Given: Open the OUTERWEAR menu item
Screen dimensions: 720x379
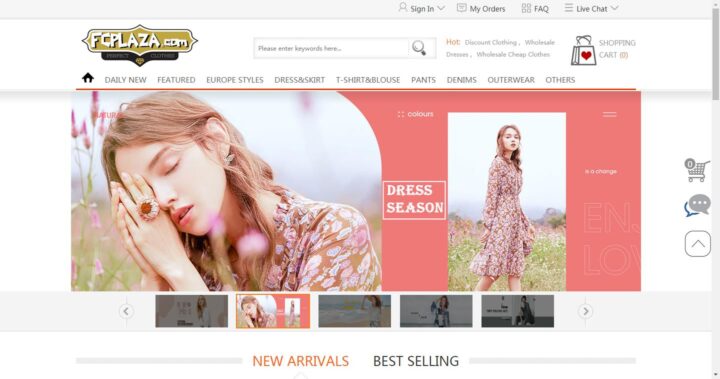Looking at the screenshot, I should (511, 80).
